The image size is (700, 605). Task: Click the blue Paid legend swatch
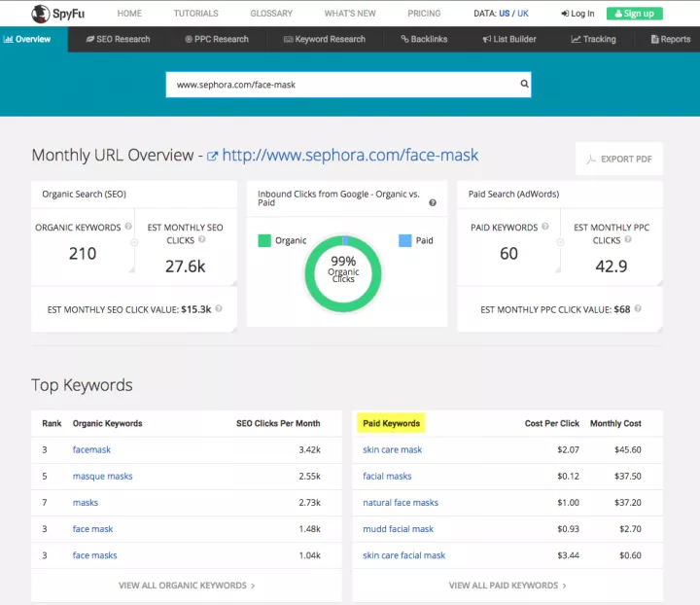(x=405, y=240)
